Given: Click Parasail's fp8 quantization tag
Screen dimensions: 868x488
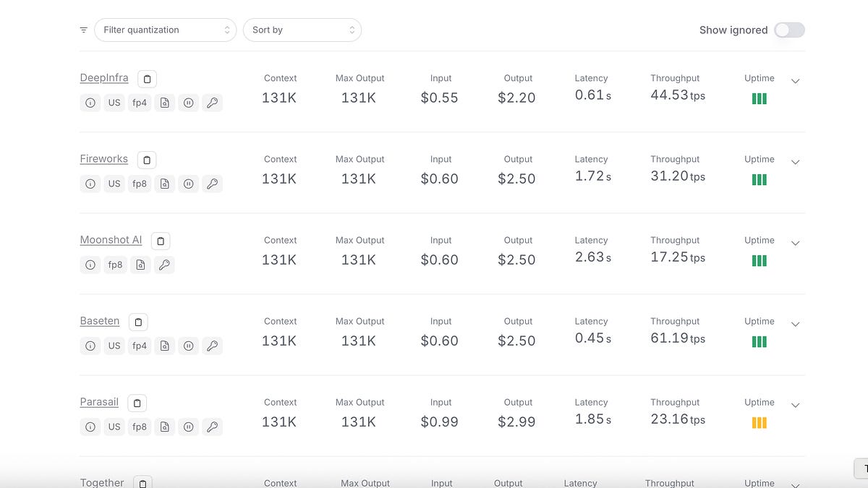Looking at the screenshot, I should click(x=140, y=427).
